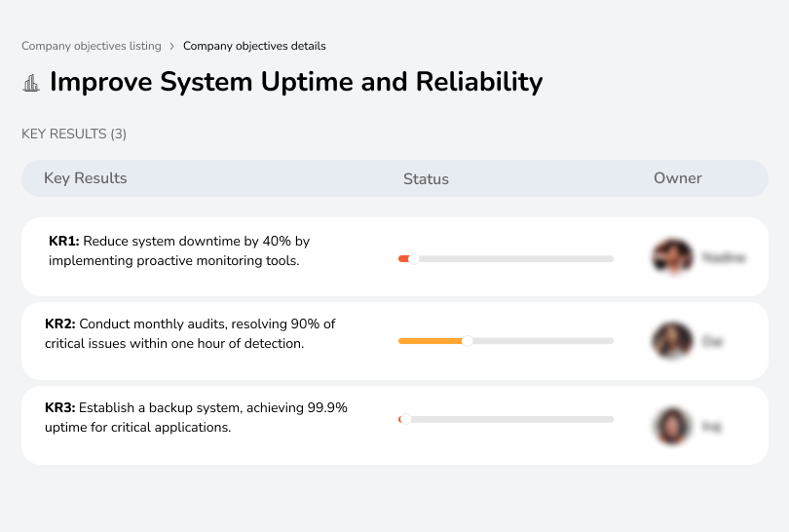
Task: Click the KR3 progress slider handle
Action: 405,419
